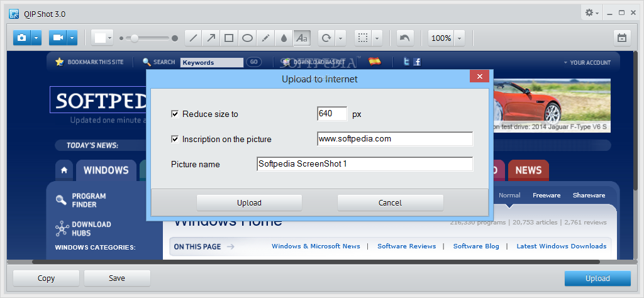Image resolution: width=644 pixels, height=298 pixels.
Task: Toggle the Reduce size to checkbox
Action: (x=175, y=114)
